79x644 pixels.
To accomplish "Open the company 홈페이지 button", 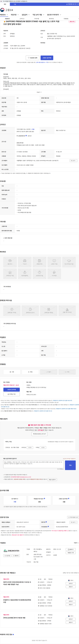I will 71,550.
